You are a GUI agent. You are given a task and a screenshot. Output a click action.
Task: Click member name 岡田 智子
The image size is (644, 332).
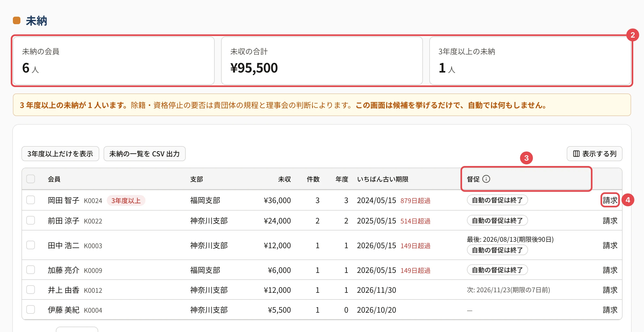[x=64, y=200]
